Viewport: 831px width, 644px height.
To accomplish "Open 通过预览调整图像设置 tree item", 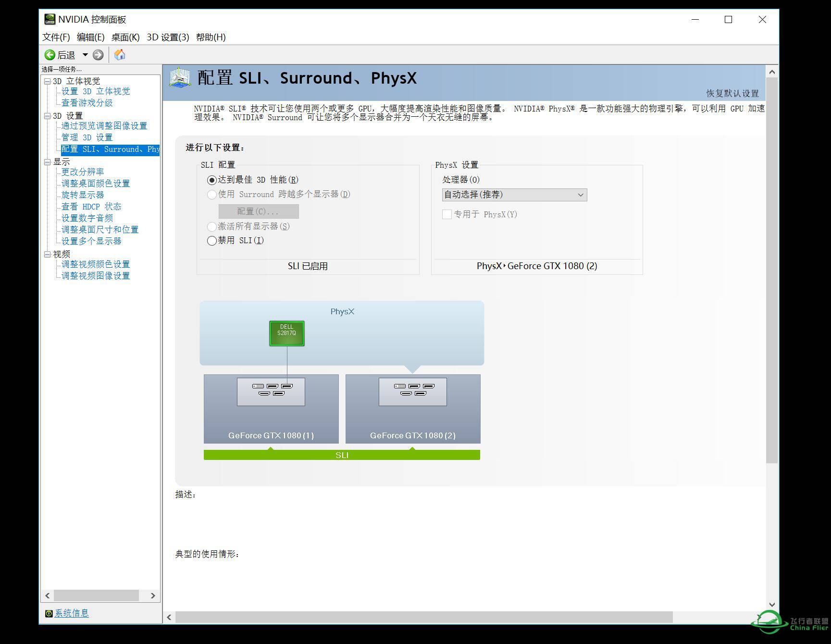I will (104, 126).
